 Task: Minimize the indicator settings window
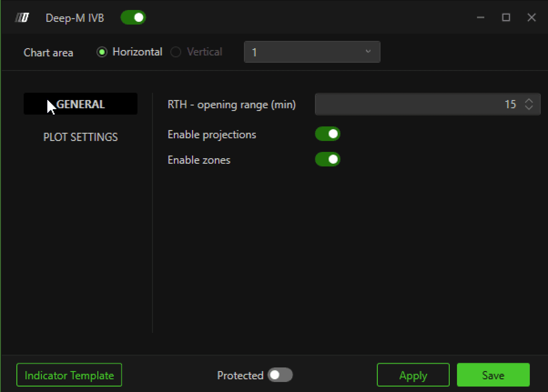pyautogui.click(x=480, y=18)
